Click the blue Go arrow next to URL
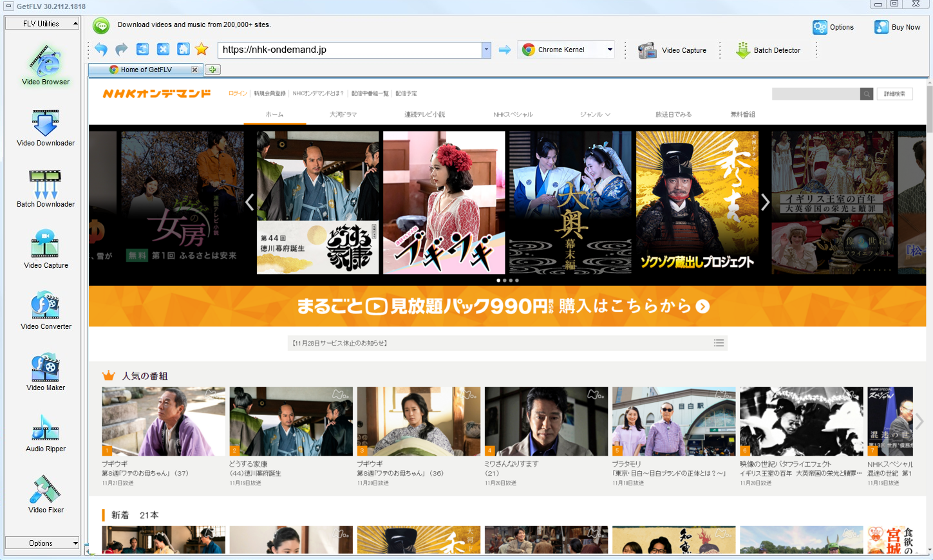Image resolution: width=933 pixels, height=560 pixels. click(505, 50)
